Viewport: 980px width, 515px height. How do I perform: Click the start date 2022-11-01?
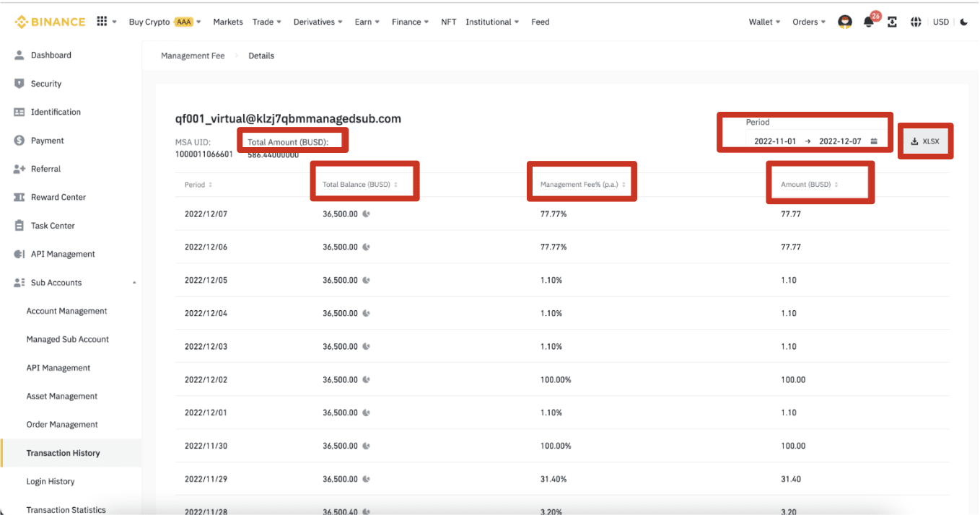tap(775, 141)
